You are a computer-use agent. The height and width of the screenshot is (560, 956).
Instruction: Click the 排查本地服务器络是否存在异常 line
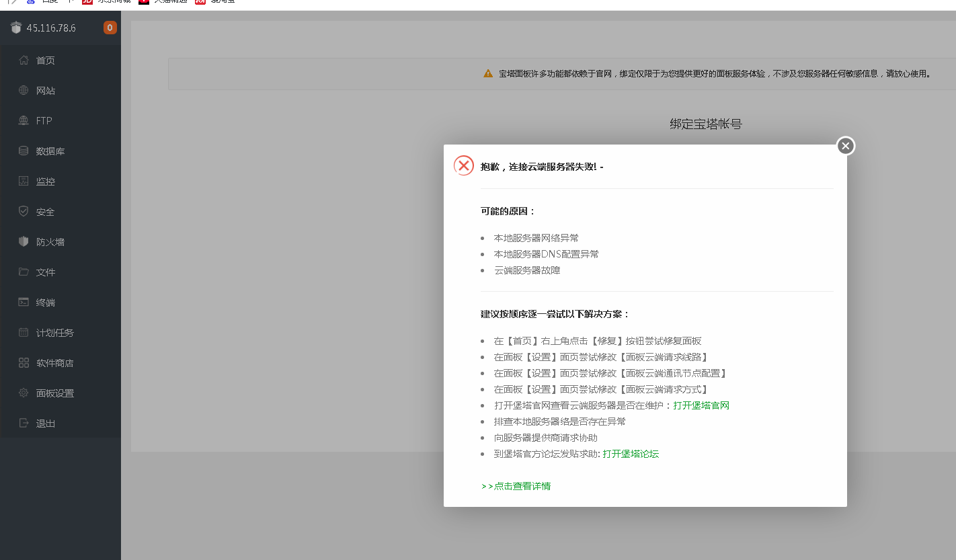point(560,422)
